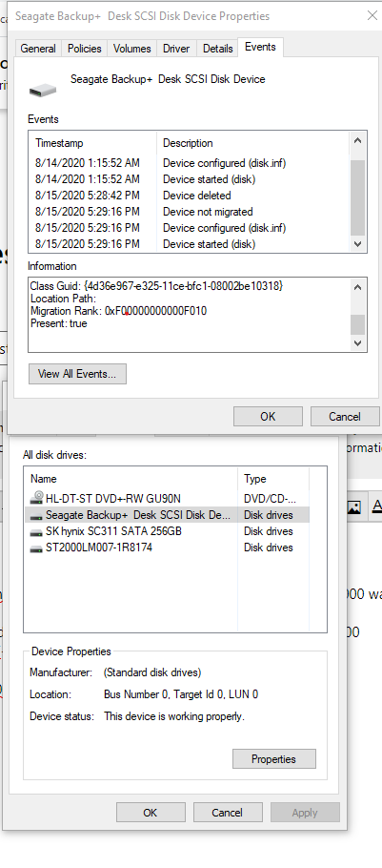This screenshot has height=868, width=382.
Task: Click the (Standard disk drives) manufacturer value
Action: [x=152, y=672]
